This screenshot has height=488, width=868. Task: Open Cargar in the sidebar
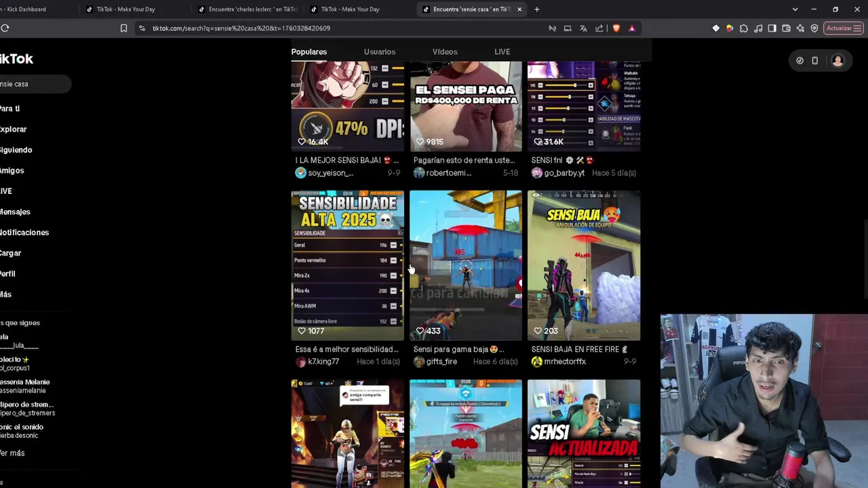pos(10,253)
